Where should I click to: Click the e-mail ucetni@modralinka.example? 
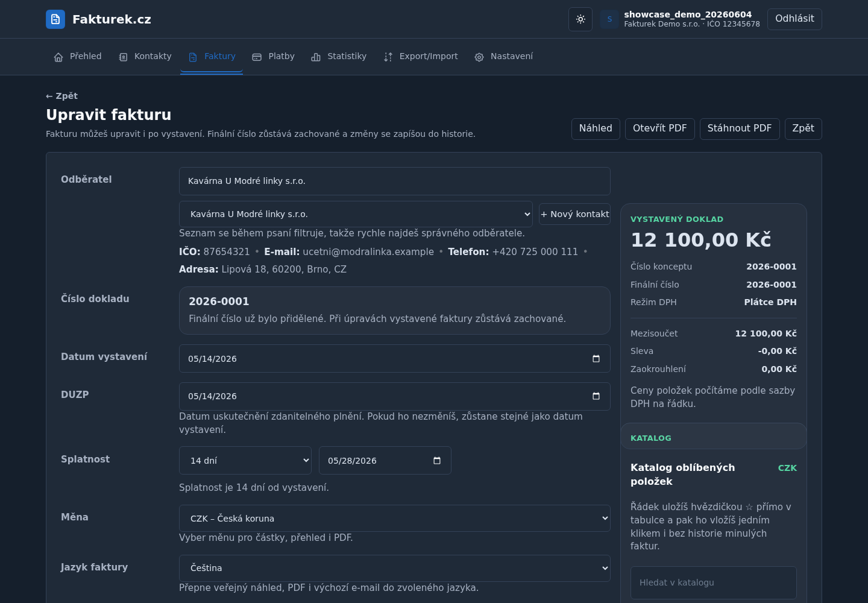click(368, 252)
